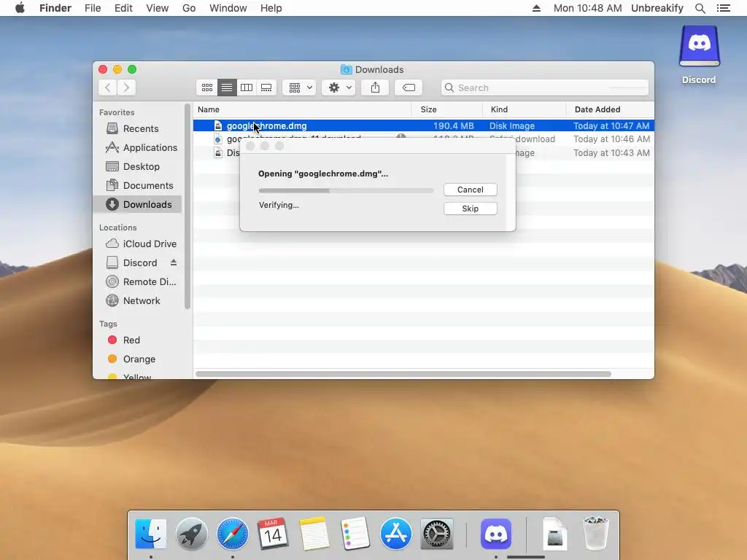The height and width of the screenshot is (560, 747).
Task: Select the googlechrome.dmg file row
Action: point(424,125)
